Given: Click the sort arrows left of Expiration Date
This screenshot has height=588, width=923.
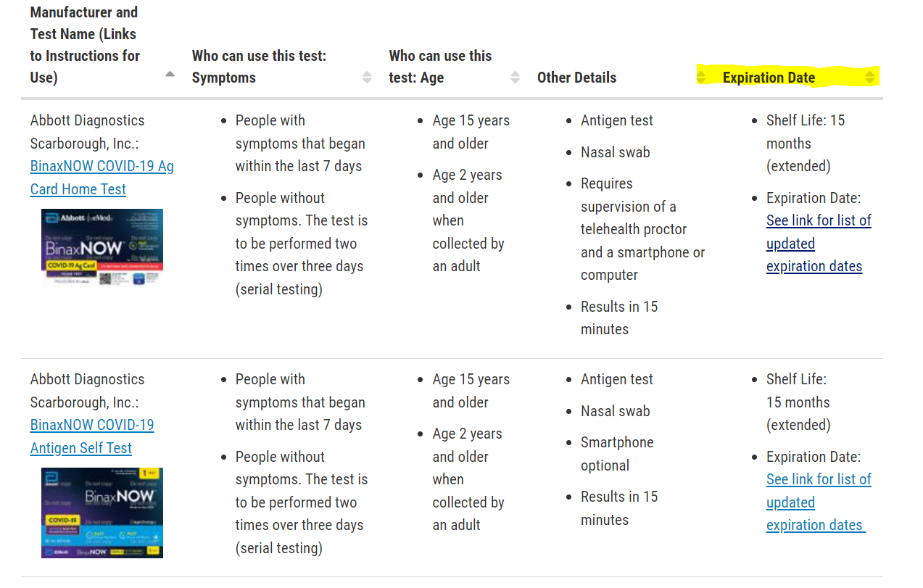Looking at the screenshot, I should 700,76.
